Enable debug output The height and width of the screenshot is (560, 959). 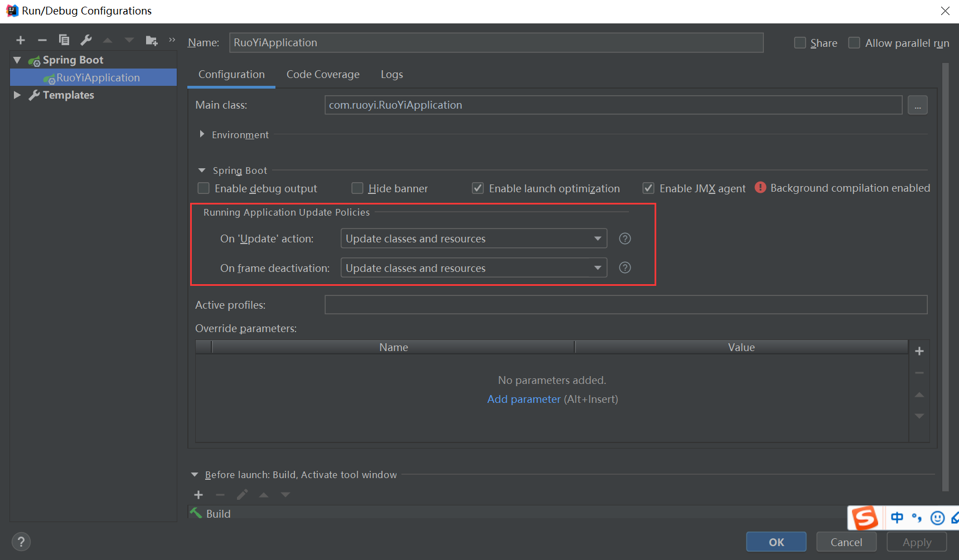pyautogui.click(x=204, y=188)
